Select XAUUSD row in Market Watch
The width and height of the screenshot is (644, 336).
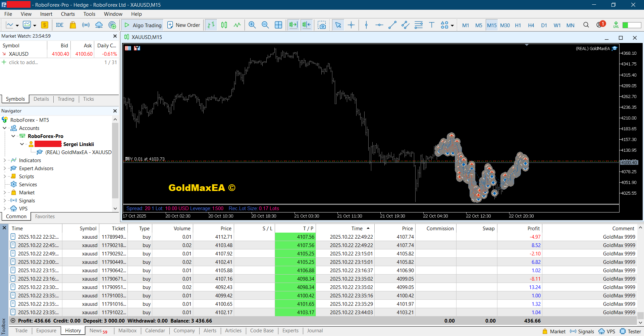click(x=59, y=54)
